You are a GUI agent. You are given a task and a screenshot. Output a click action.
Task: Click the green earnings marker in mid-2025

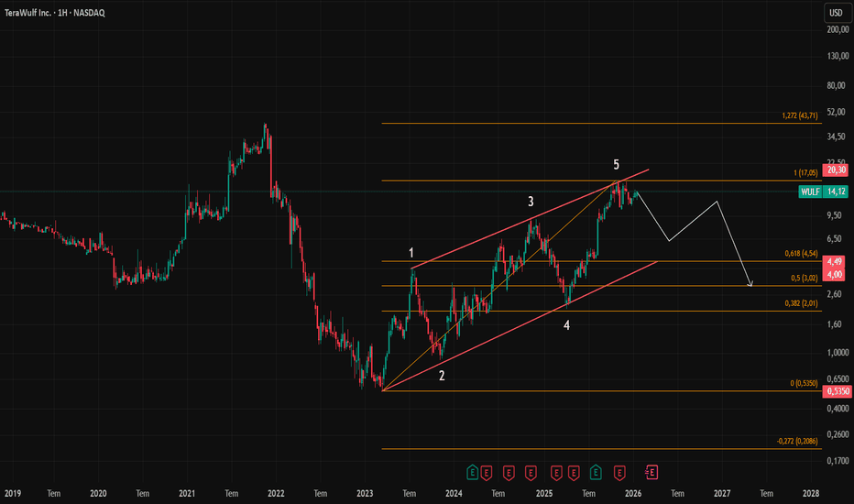pos(596,473)
